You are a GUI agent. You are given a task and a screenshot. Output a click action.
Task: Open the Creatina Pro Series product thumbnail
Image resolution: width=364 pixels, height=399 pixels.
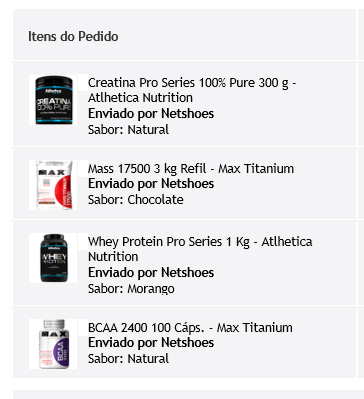coord(53,100)
